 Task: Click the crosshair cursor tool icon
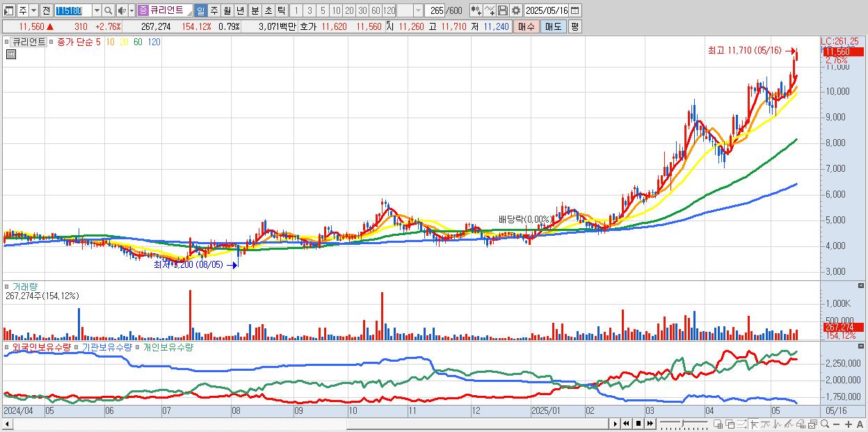[754, 424]
